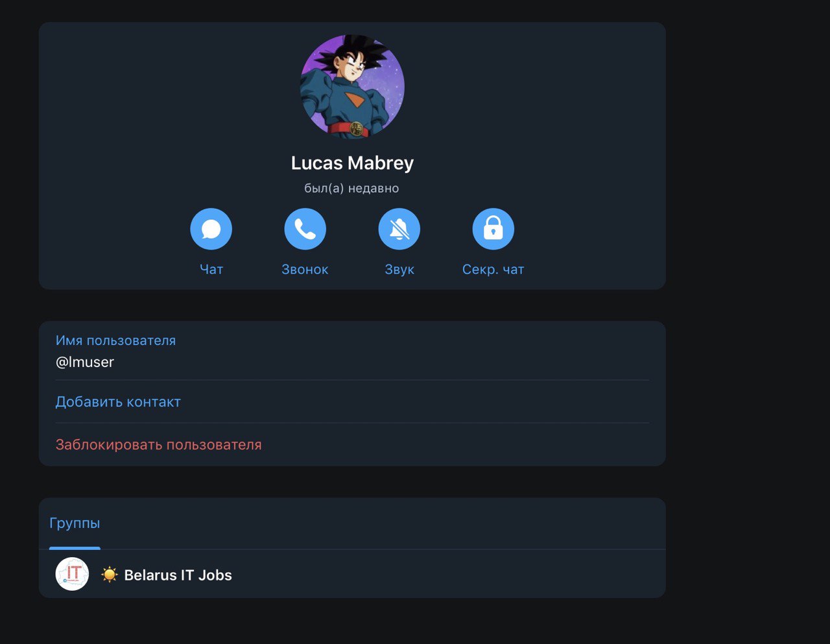Click the Имя пользователя field label
This screenshot has height=644, width=830.
(x=115, y=340)
